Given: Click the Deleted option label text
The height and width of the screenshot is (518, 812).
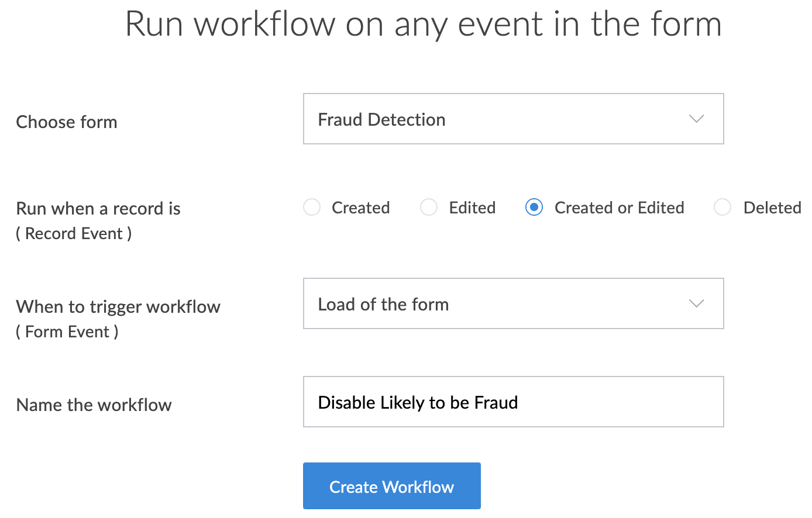Looking at the screenshot, I should (x=772, y=208).
